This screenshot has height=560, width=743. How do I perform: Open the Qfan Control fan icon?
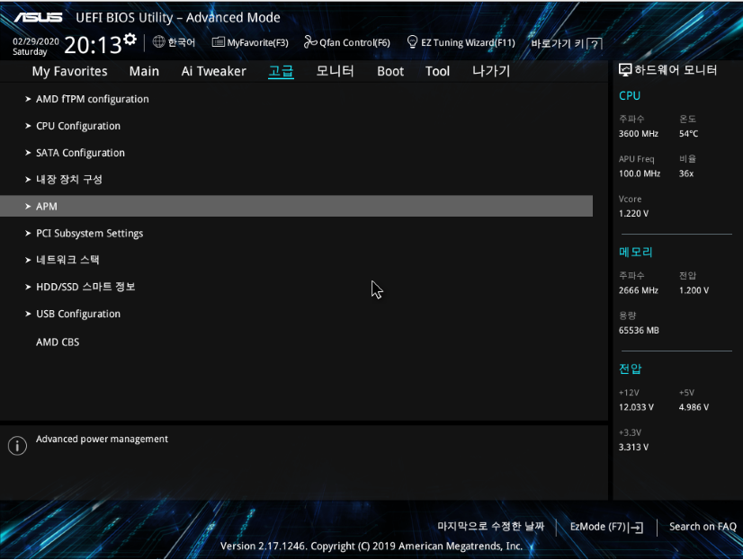coord(310,42)
